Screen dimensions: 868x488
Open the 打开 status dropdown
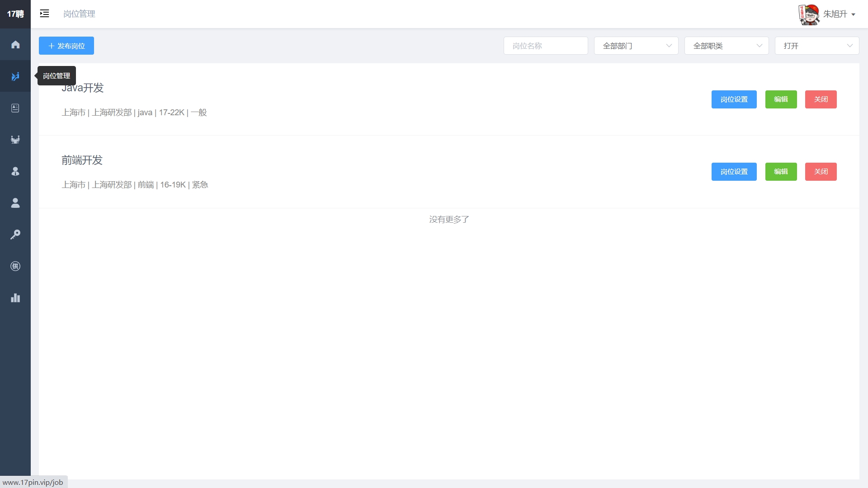[816, 46]
